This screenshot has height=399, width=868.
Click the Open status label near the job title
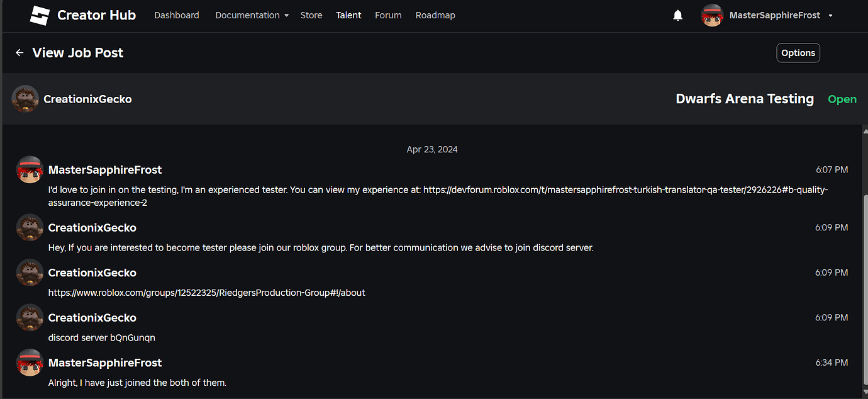point(842,99)
